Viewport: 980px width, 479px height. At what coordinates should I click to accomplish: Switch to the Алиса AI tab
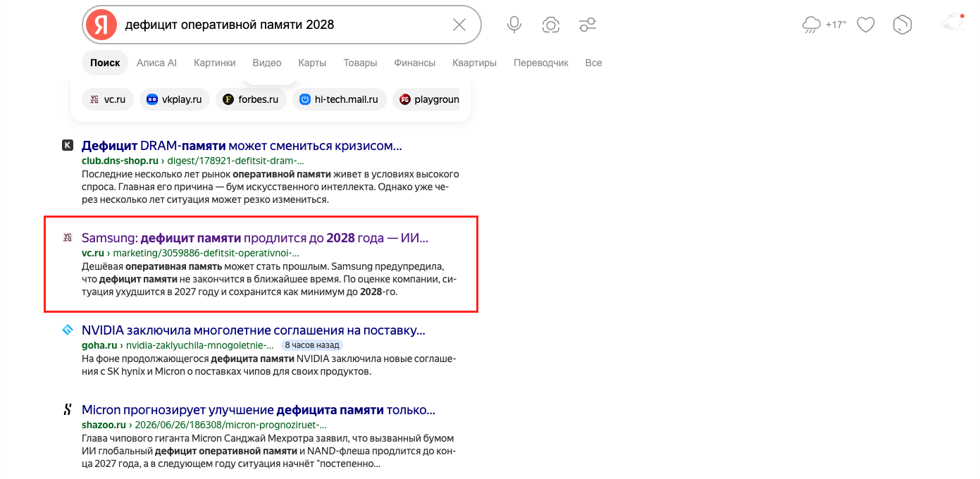point(156,63)
